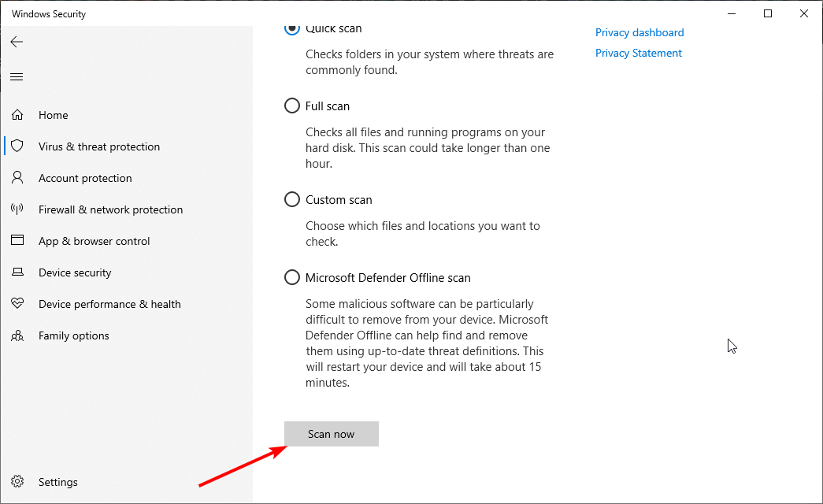Close the Windows Security window
Screen dimensions: 823x504
point(803,13)
